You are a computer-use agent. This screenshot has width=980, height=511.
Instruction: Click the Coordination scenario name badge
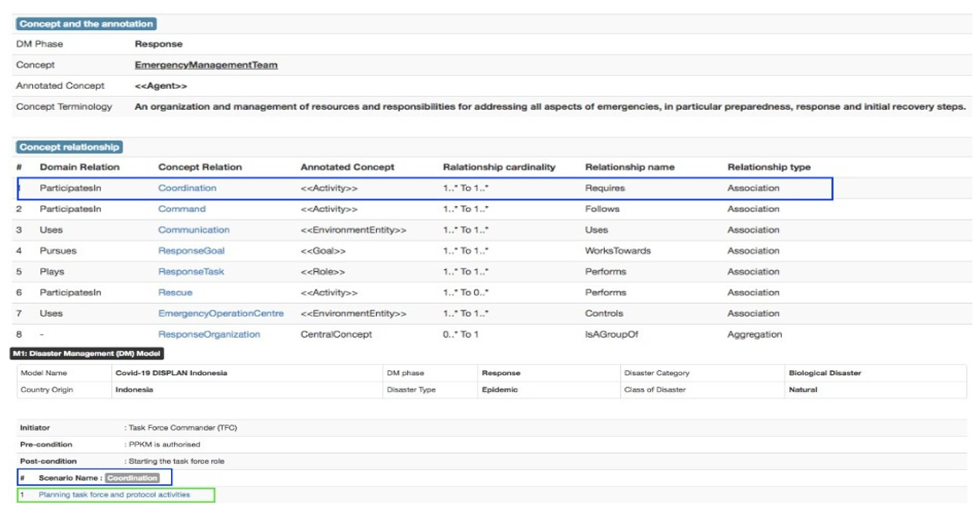132,478
